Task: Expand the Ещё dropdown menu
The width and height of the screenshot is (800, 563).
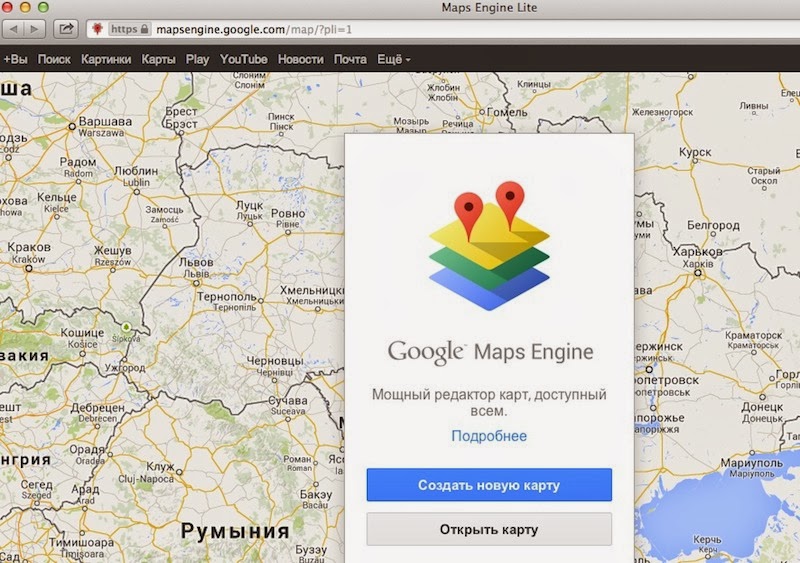Action: (x=393, y=60)
